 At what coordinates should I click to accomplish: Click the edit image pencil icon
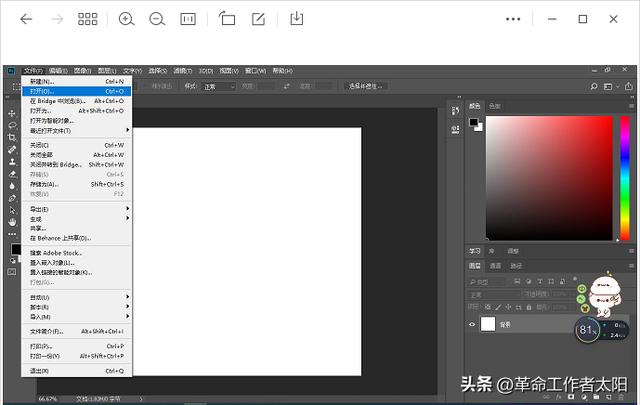pyautogui.click(x=258, y=19)
